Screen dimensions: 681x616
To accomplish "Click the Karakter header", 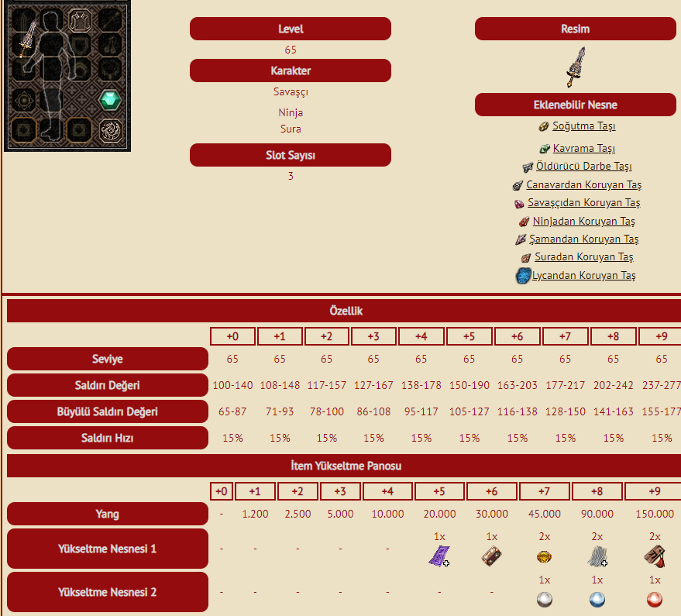I will point(291,71).
